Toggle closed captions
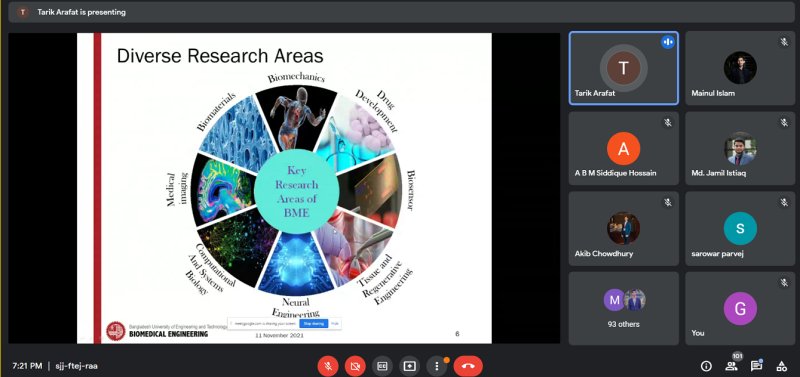 [382, 366]
